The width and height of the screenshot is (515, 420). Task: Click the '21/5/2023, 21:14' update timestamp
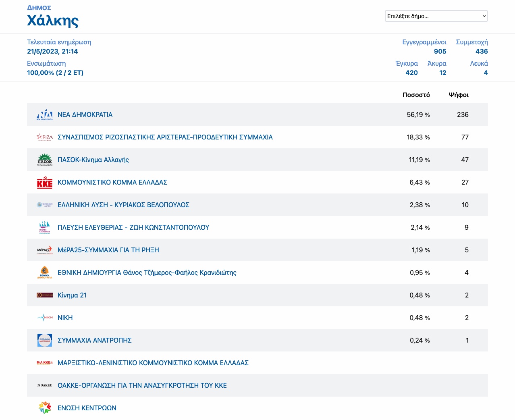(x=52, y=51)
